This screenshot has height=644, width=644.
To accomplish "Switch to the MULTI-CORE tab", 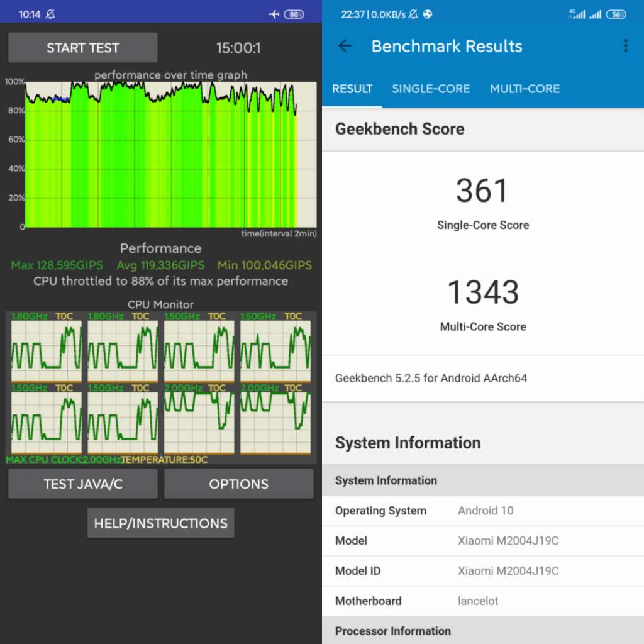I will tap(525, 89).
